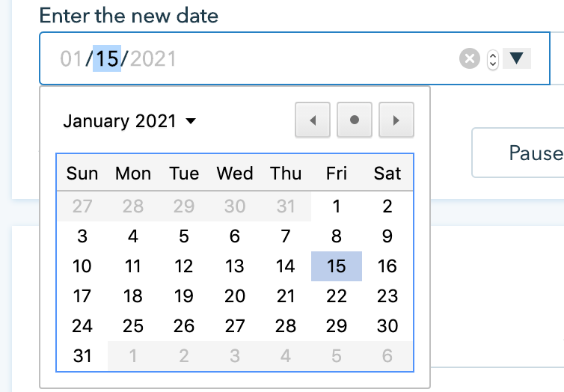Select January 31 in the date grid
Screen dimensions: 564x392
pos(82,356)
